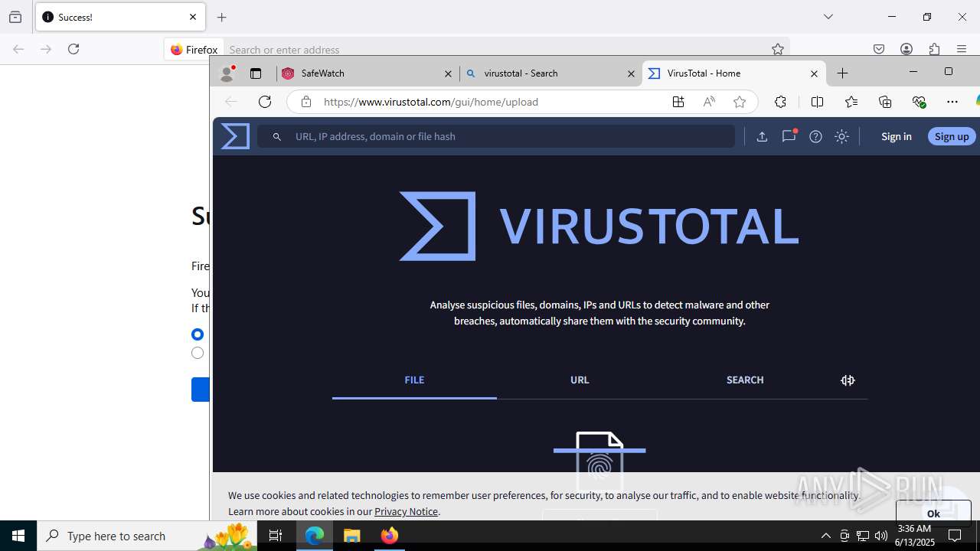Click the search magnifier in VirusTotal search bar
980x551 pixels.
pyautogui.click(x=277, y=136)
